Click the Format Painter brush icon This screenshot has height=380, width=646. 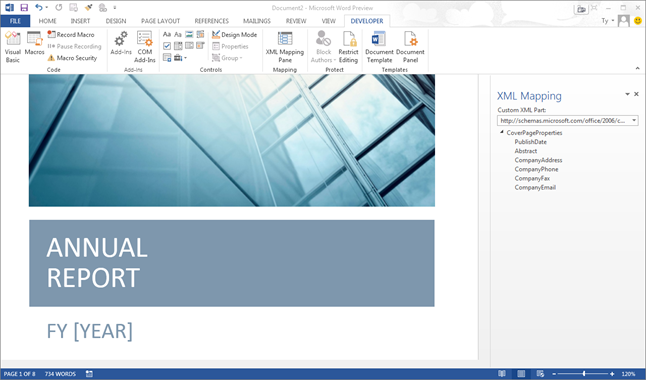point(88,7)
